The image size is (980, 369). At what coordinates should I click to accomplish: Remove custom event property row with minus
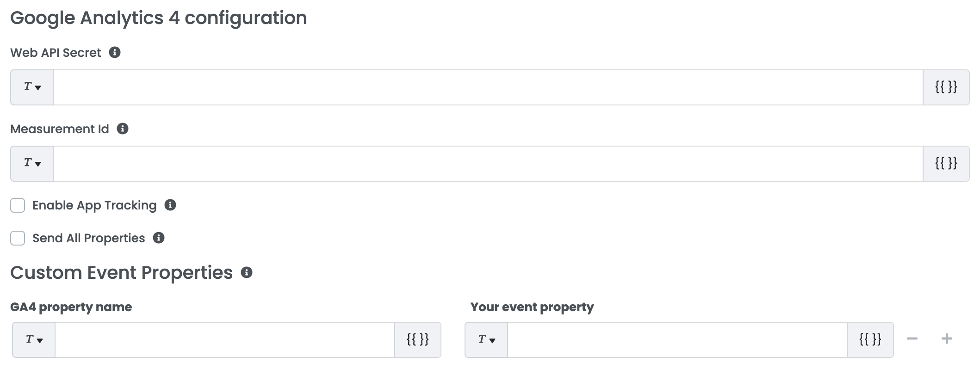(x=912, y=339)
